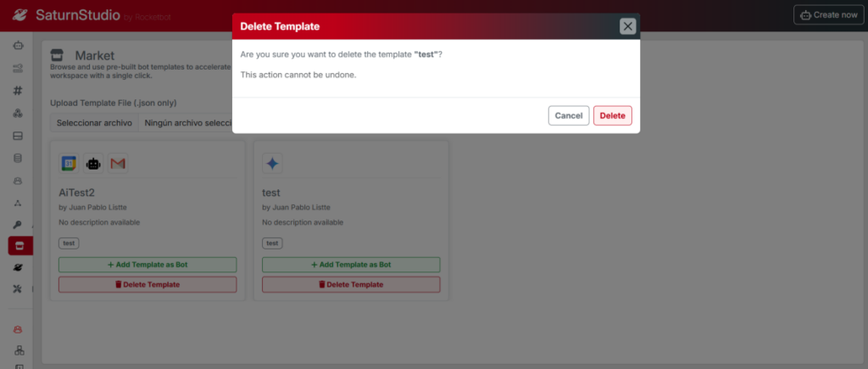Screen dimensions: 868x369
Task: Click the Google Calendar icon on AiTest2
Action: pyautogui.click(x=69, y=163)
